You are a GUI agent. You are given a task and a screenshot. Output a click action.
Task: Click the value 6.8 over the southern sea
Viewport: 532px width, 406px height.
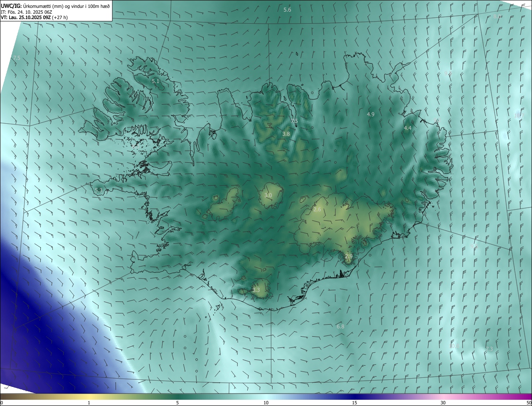(x=340, y=327)
